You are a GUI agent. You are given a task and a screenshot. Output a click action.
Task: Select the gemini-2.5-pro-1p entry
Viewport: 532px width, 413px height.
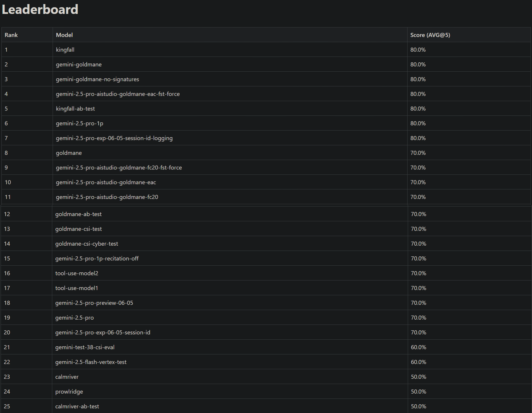(x=80, y=124)
